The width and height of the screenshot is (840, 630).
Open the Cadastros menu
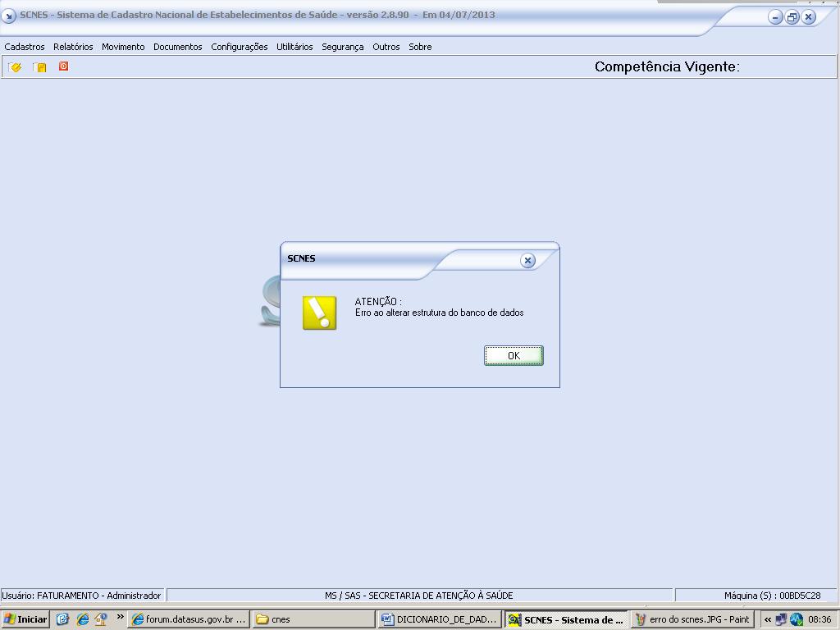[25, 47]
